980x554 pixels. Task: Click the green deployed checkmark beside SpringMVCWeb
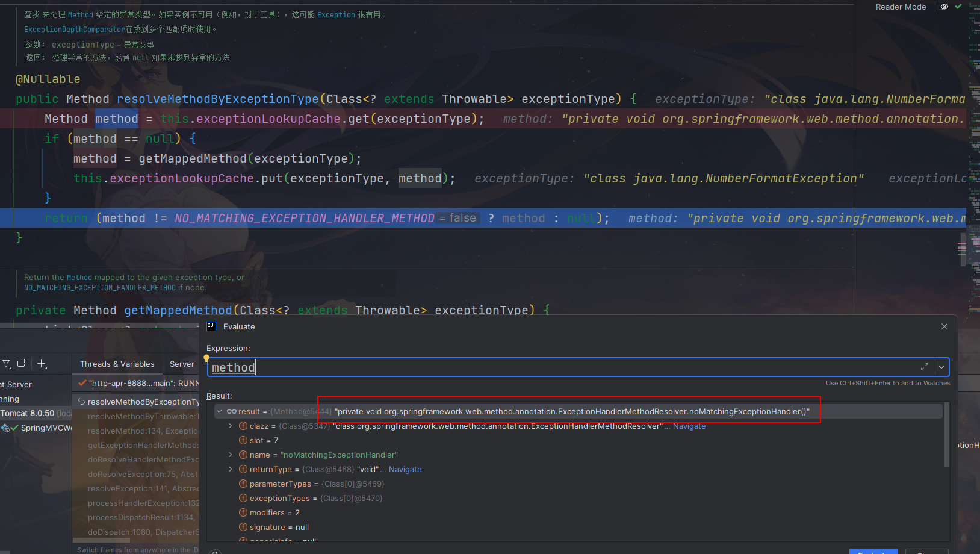point(14,428)
